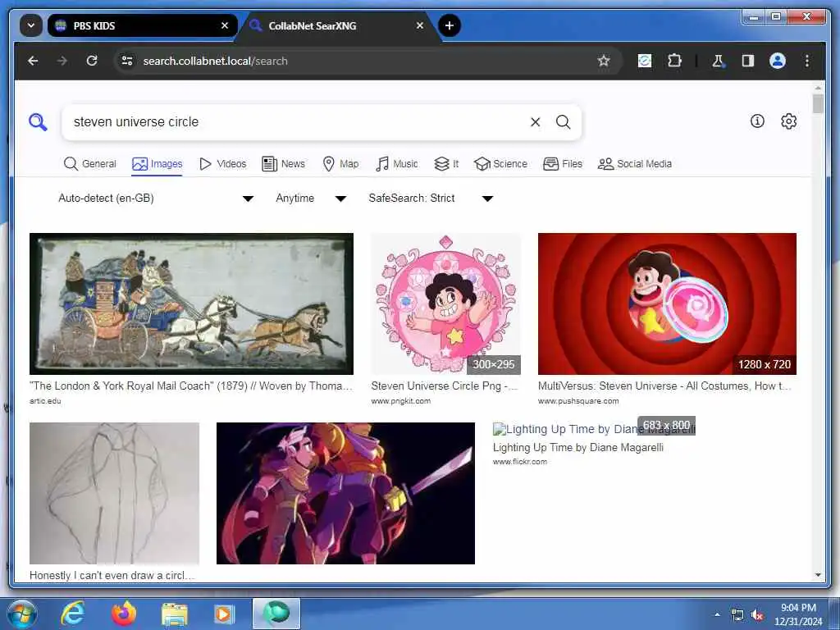This screenshot has height=630, width=840.
Task: Open Windows Explorer folder on taskbar
Action: coord(175,614)
